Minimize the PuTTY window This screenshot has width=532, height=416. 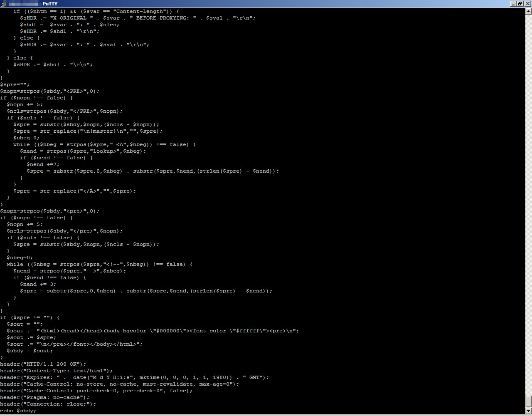point(513,4)
